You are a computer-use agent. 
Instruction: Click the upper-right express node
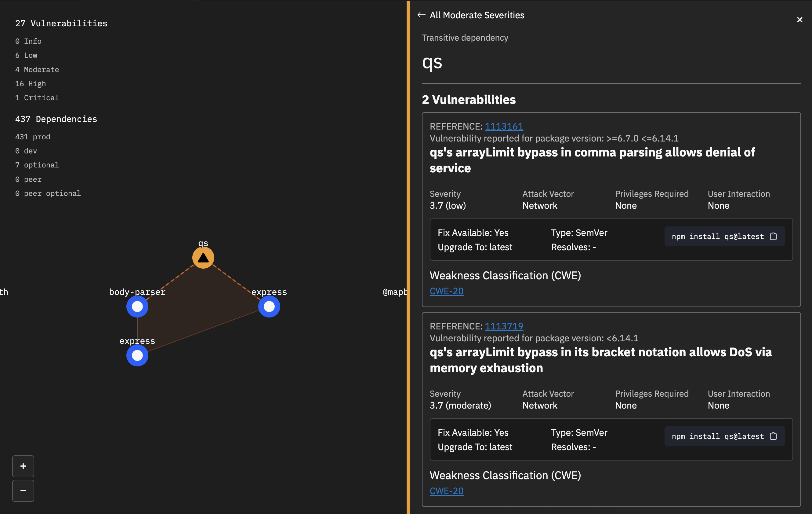(269, 307)
